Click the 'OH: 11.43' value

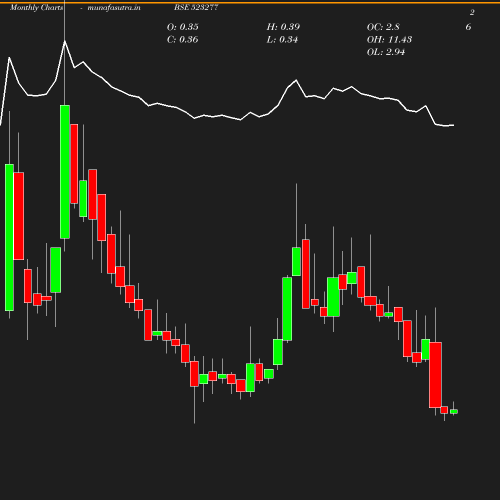pyautogui.click(x=389, y=40)
